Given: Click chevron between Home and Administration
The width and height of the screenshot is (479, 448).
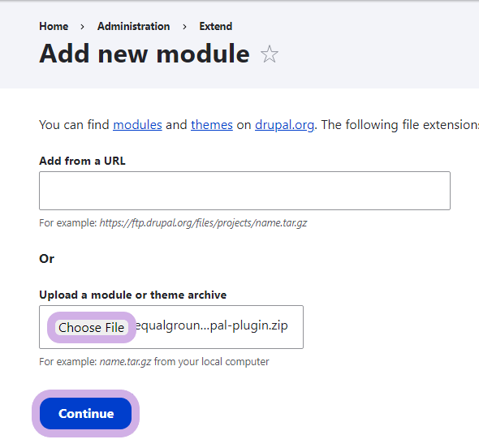Looking at the screenshot, I should (82, 27).
